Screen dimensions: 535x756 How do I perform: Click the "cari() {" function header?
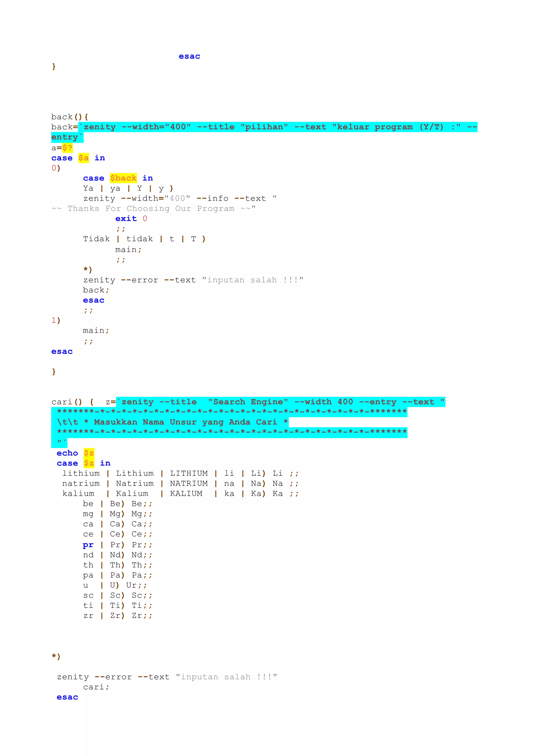[x=72, y=402]
